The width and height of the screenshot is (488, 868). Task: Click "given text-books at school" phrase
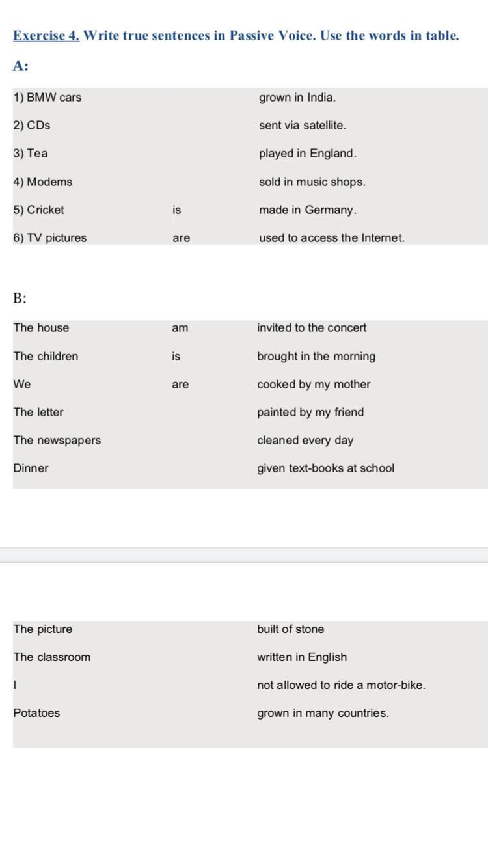coord(325,468)
